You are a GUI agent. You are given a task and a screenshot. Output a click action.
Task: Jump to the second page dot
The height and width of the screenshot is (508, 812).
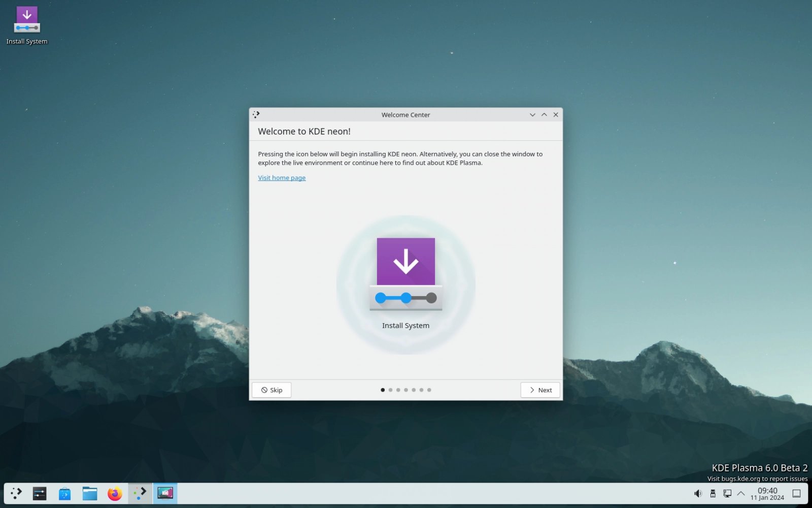point(390,390)
